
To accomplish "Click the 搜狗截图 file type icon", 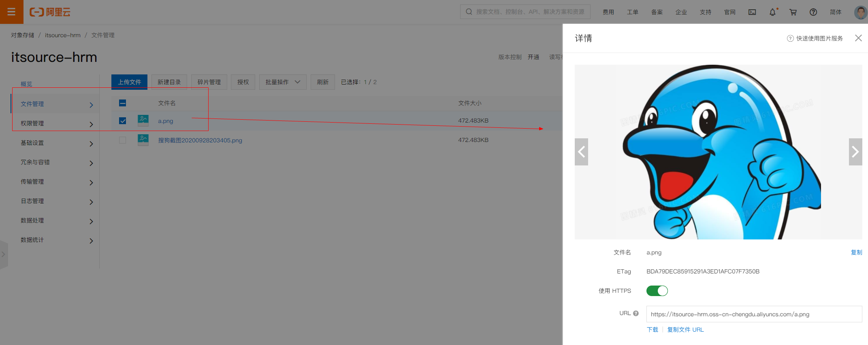I will [143, 140].
